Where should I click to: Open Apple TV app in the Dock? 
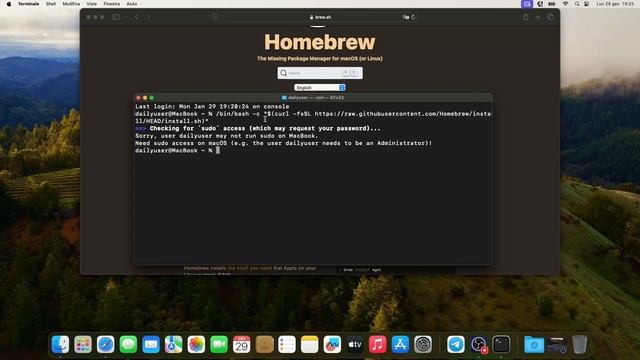tap(355, 344)
